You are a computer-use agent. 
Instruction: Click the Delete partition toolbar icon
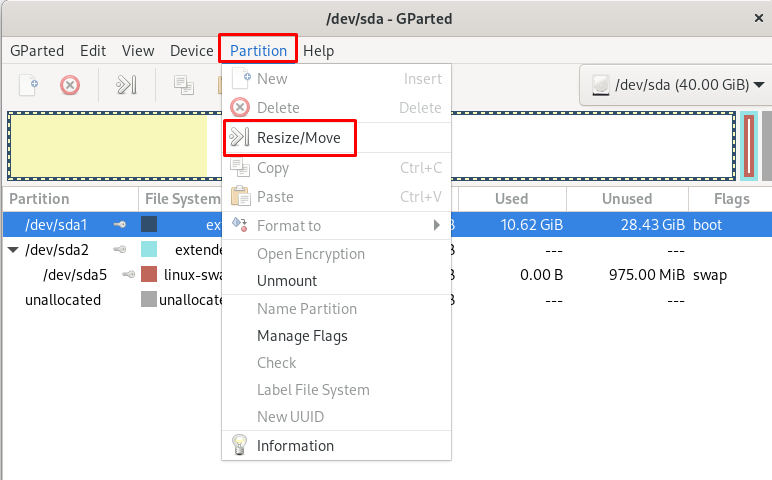point(70,85)
